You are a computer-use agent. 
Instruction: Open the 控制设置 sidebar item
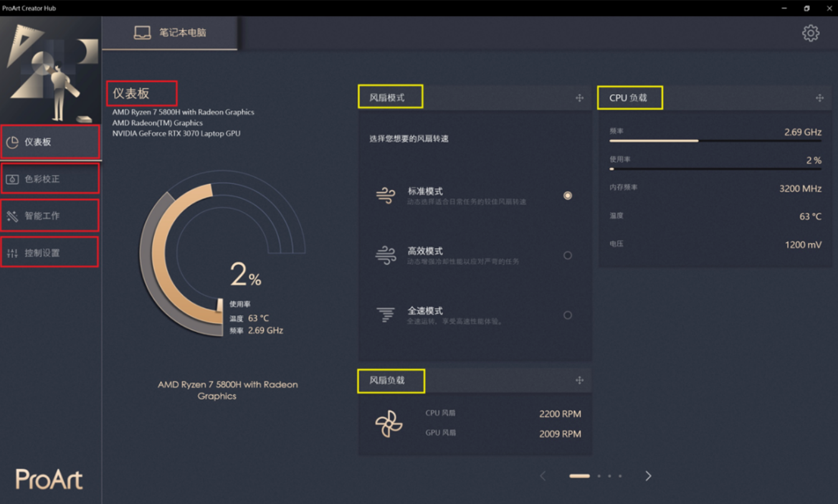point(50,252)
